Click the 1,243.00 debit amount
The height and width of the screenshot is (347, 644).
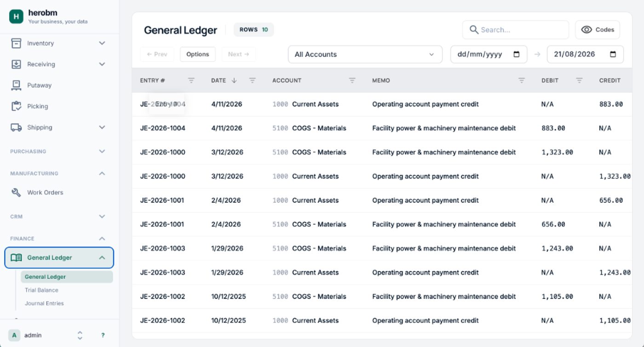pyautogui.click(x=557, y=249)
